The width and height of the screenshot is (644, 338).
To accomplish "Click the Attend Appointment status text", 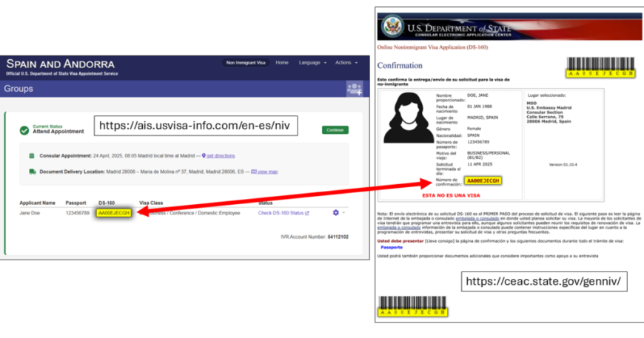I will click(58, 132).
